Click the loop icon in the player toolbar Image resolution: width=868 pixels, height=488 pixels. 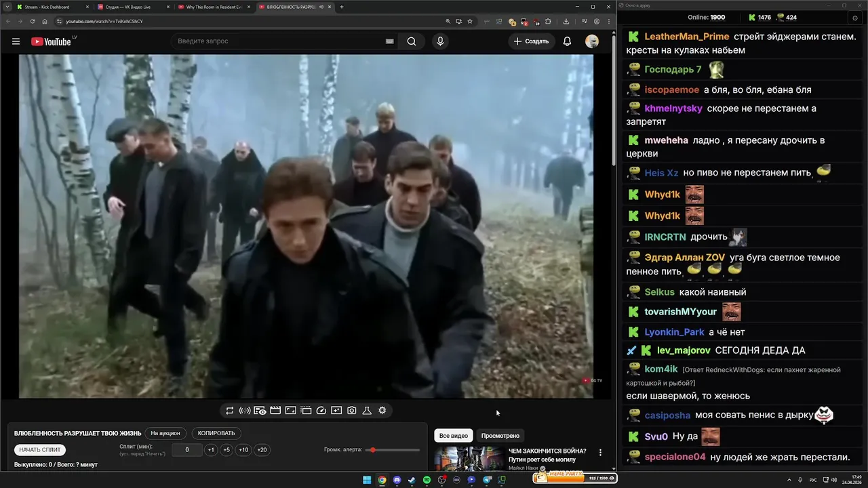pyautogui.click(x=230, y=411)
